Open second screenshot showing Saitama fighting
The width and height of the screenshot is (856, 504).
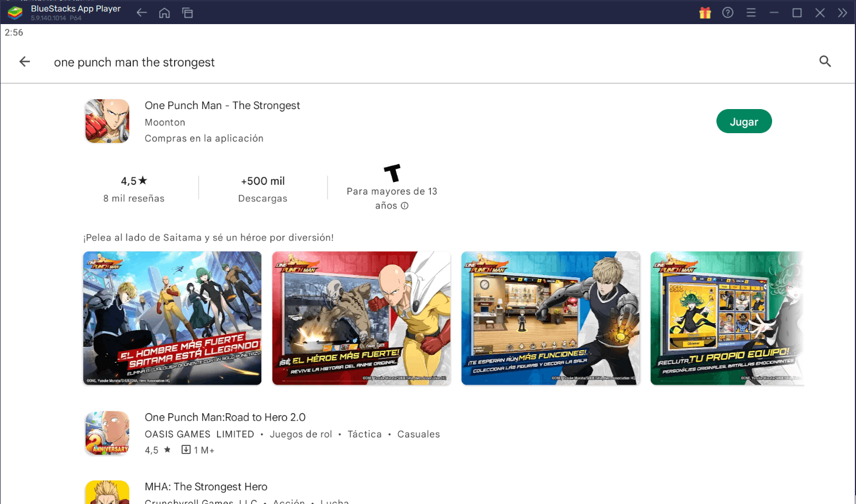pyautogui.click(x=361, y=318)
